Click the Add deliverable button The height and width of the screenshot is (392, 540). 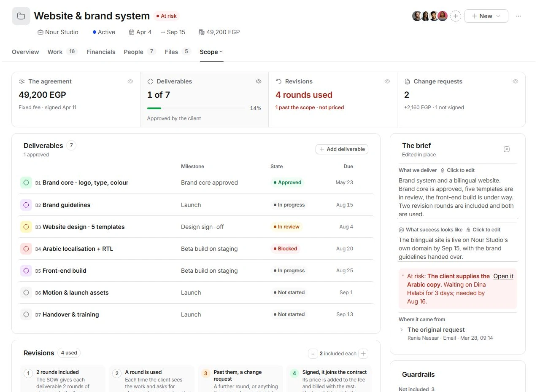tap(342, 149)
